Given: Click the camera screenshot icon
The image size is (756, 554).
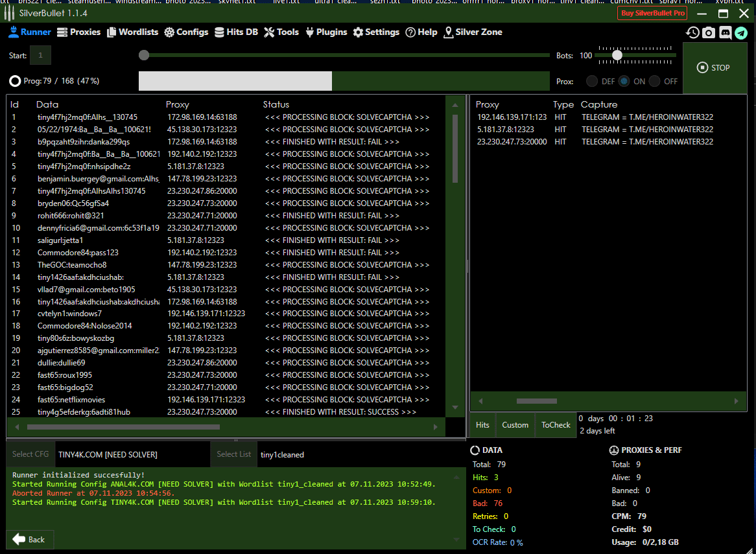Looking at the screenshot, I should click(709, 32).
